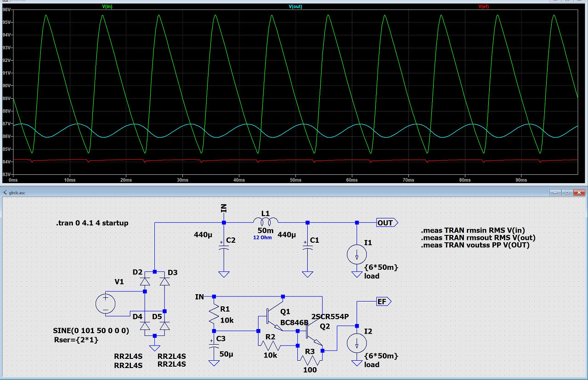The width and height of the screenshot is (588, 380).
Task: Click the SINE(0 101 50 0 0 0) source value
Action: coord(91,330)
